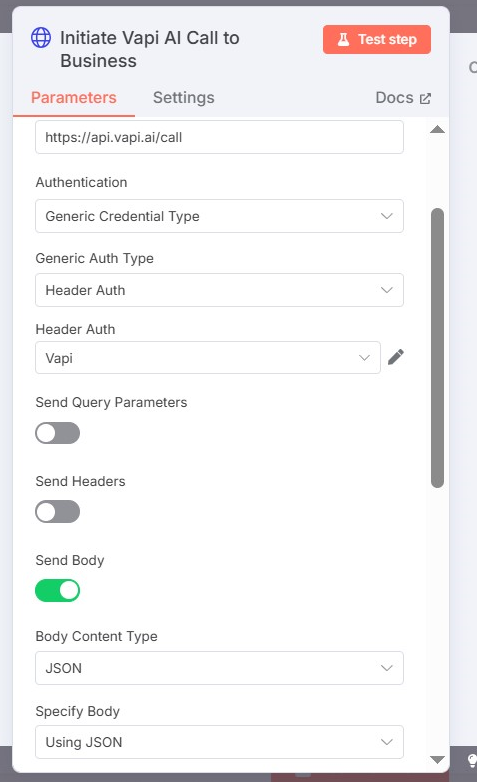Click the globe HTTP Request node icon
This screenshot has height=782, width=477.
point(41,38)
